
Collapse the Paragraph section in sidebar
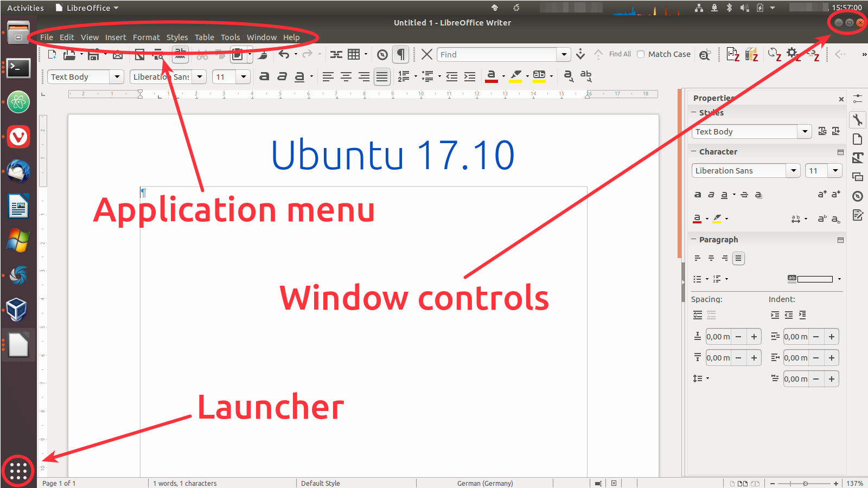[693, 239]
